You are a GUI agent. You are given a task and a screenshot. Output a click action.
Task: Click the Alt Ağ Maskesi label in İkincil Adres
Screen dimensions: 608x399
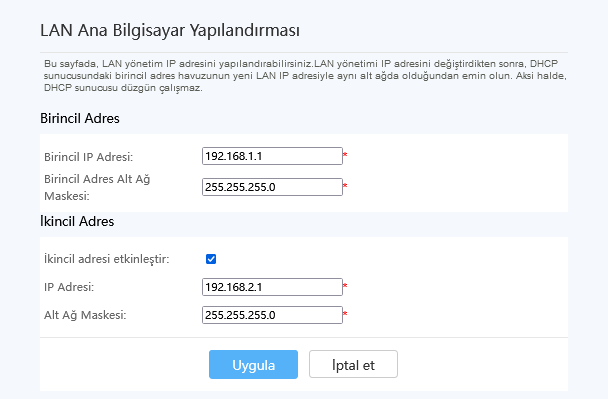(x=85, y=315)
